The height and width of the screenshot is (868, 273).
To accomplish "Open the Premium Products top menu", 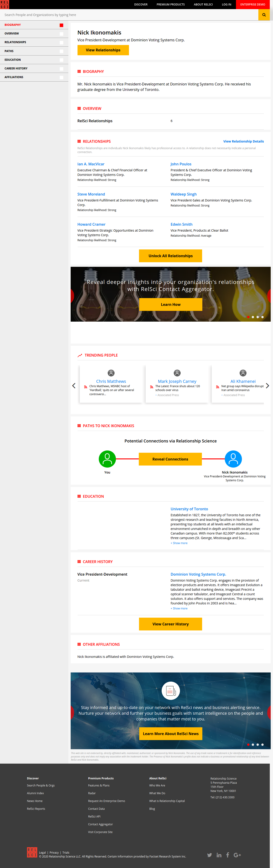I will [x=170, y=4].
